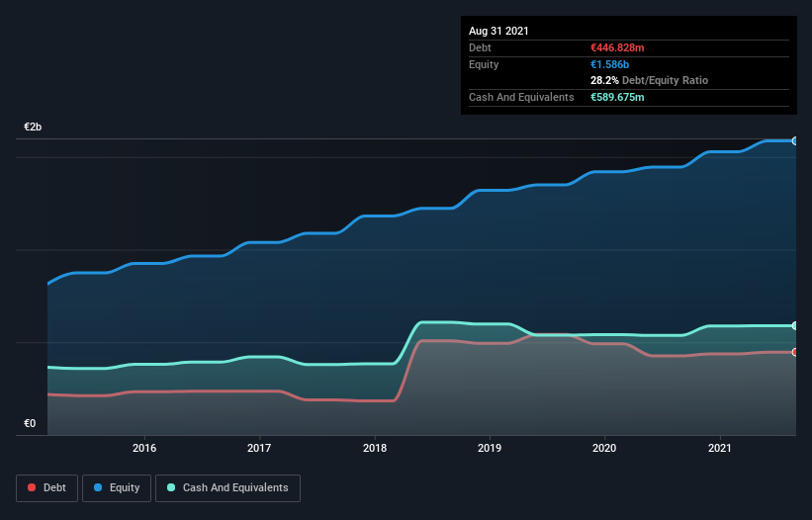Image resolution: width=812 pixels, height=520 pixels.
Task: Toggle the Debt series legend button
Action: (46, 488)
